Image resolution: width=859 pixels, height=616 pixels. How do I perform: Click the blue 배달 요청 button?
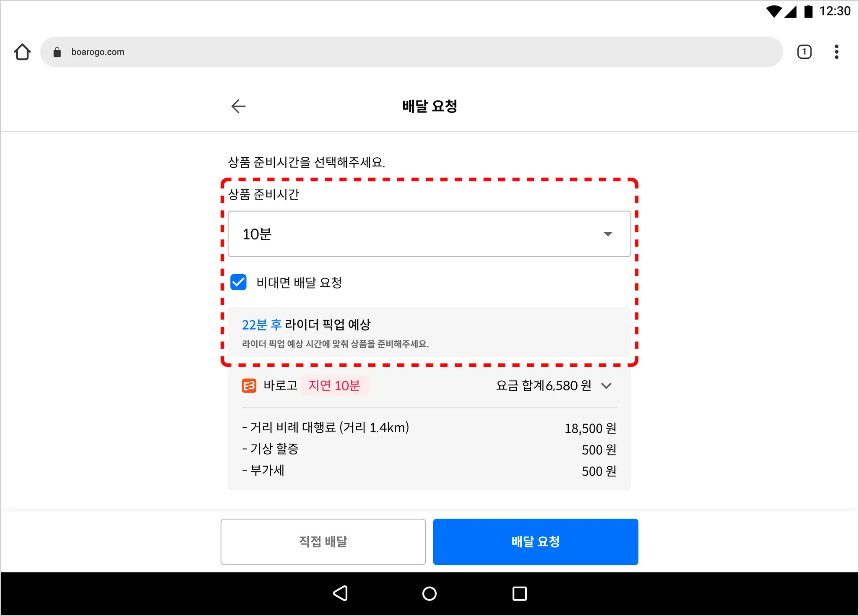pyautogui.click(x=535, y=541)
